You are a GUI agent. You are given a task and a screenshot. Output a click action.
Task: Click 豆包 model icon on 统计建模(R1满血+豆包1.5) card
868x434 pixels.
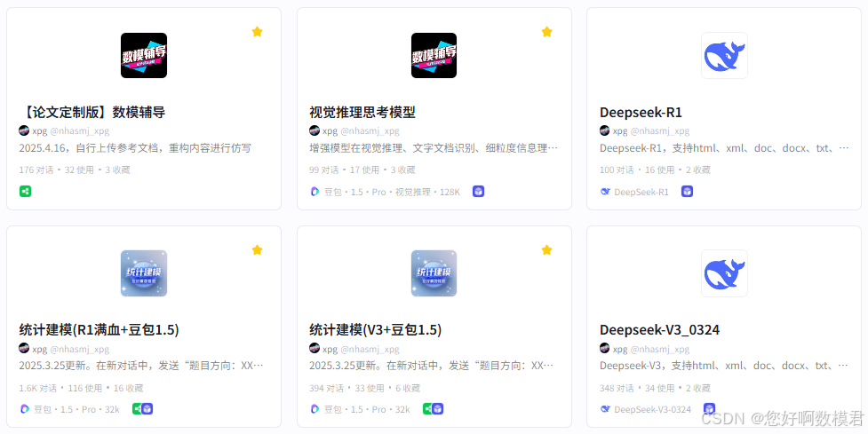click(24, 409)
